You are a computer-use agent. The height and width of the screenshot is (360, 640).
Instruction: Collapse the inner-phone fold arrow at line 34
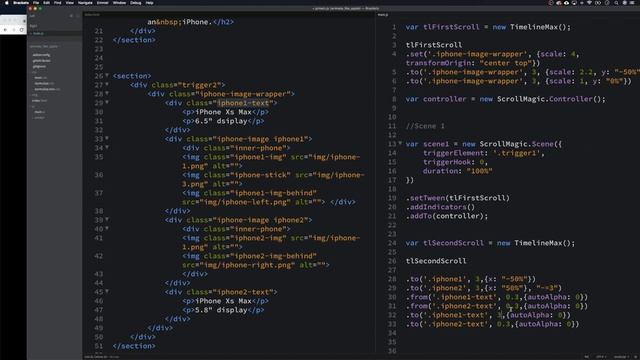tap(107, 147)
